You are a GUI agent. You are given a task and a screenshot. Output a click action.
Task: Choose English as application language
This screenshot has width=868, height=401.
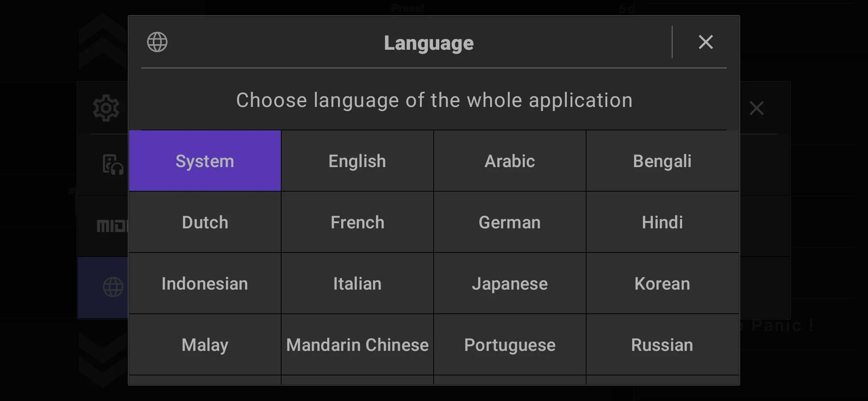point(357,161)
